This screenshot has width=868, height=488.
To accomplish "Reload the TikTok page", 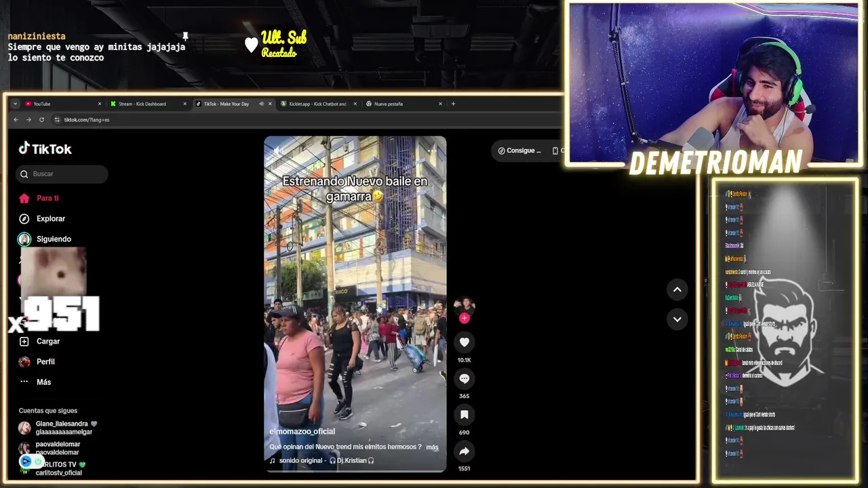I will click(x=41, y=119).
